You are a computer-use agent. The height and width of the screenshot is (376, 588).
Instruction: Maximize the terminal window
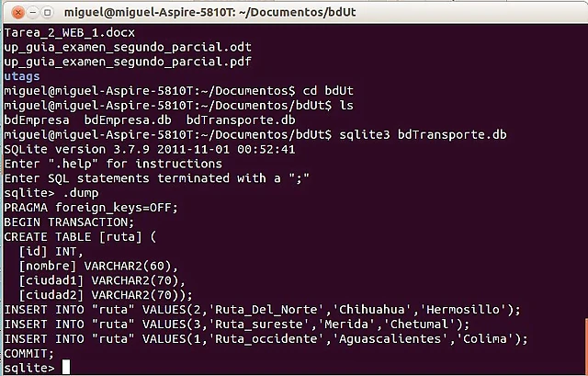tap(47, 13)
